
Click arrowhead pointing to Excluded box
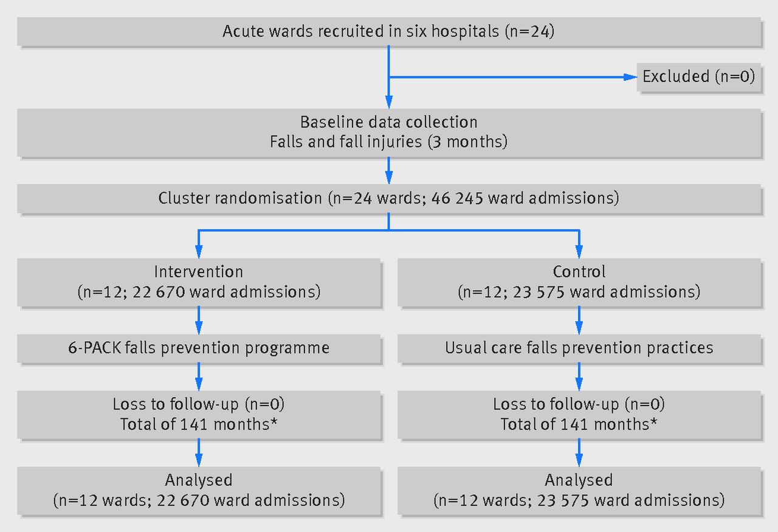[630, 77]
